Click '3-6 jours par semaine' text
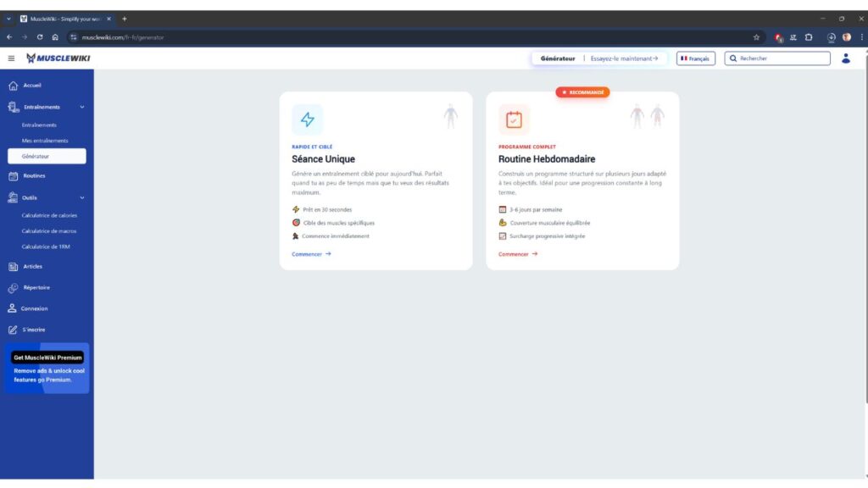The image size is (868, 488). (536, 210)
